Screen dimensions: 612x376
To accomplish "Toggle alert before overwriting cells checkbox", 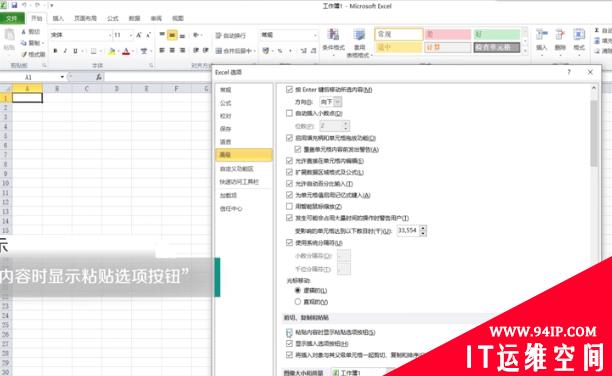I will coord(298,149).
